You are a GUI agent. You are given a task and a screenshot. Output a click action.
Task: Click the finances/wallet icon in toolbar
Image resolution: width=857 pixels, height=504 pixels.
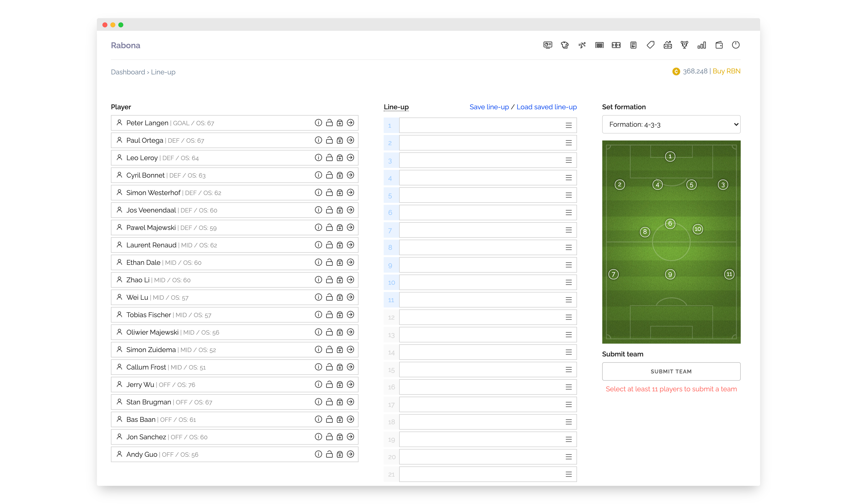coord(719,45)
